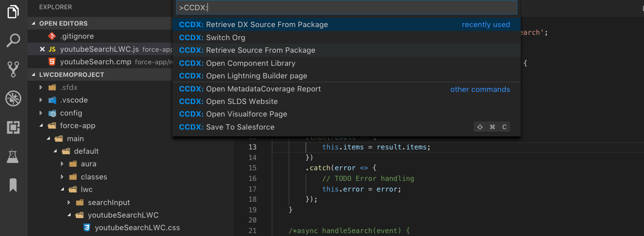644x236 pixels.
Task: Expand the .vscode folder arrow
Action: tap(41, 100)
